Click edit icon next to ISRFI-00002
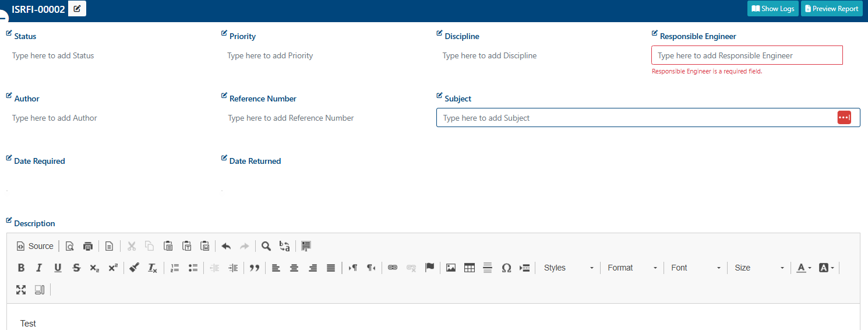The width and height of the screenshot is (868, 330). (77, 9)
